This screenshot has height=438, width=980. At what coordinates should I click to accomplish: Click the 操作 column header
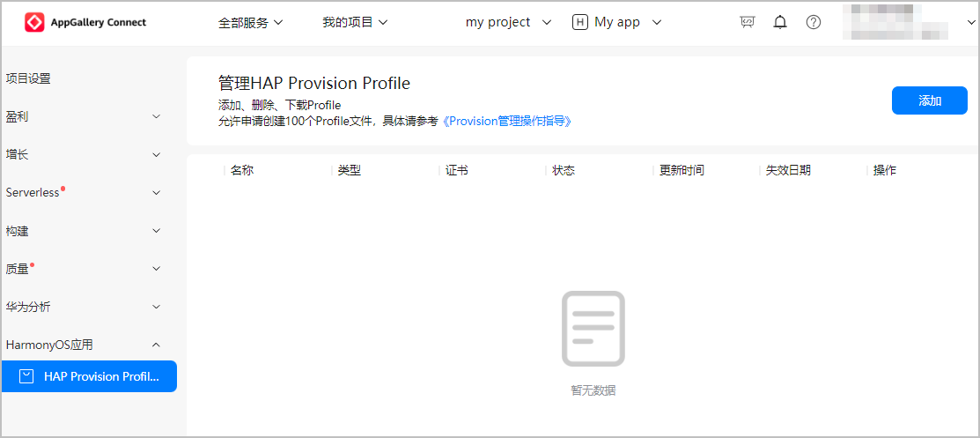(884, 170)
